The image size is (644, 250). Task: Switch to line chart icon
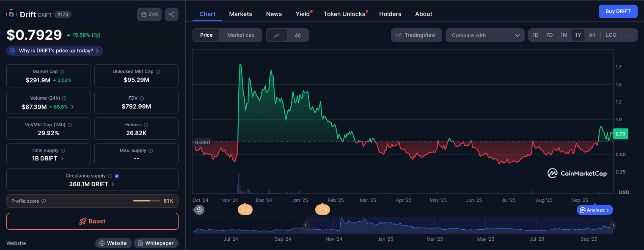[x=277, y=35]
